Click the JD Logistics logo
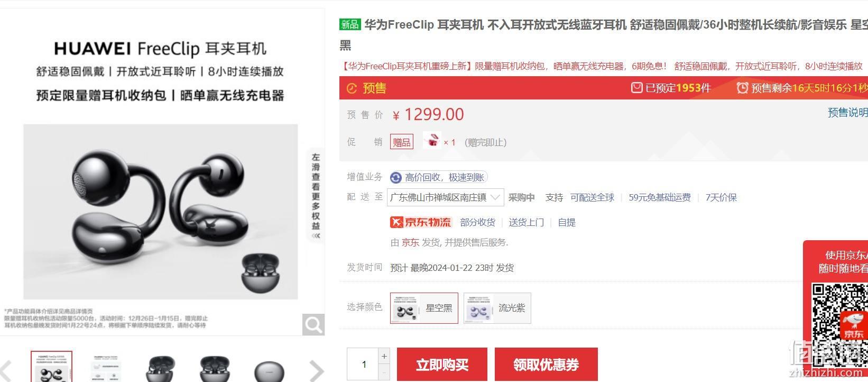The image size is (868, 382). tap(421, 222)
